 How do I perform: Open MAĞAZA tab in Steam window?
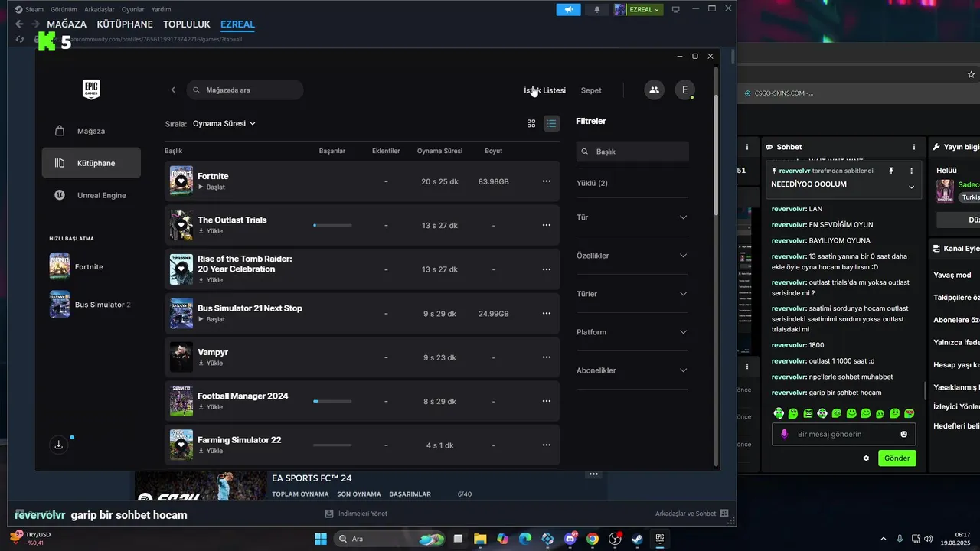click(x=67, y=24)
